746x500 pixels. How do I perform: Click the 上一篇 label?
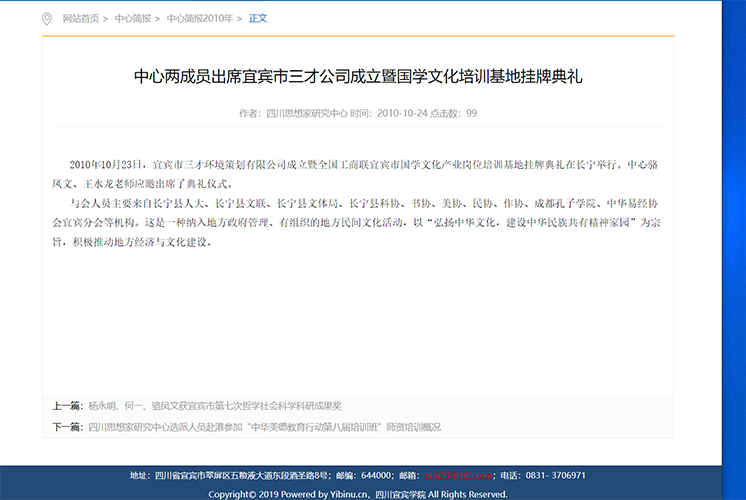(67, 406)
